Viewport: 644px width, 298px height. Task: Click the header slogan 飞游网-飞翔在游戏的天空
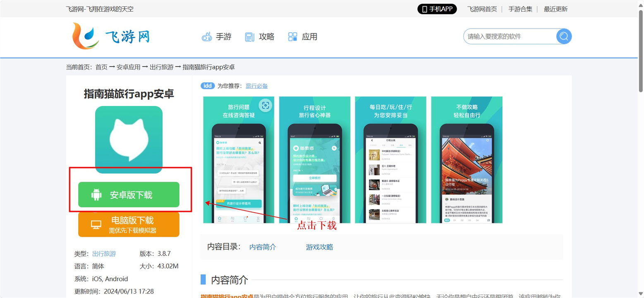(x=100, y=9)
